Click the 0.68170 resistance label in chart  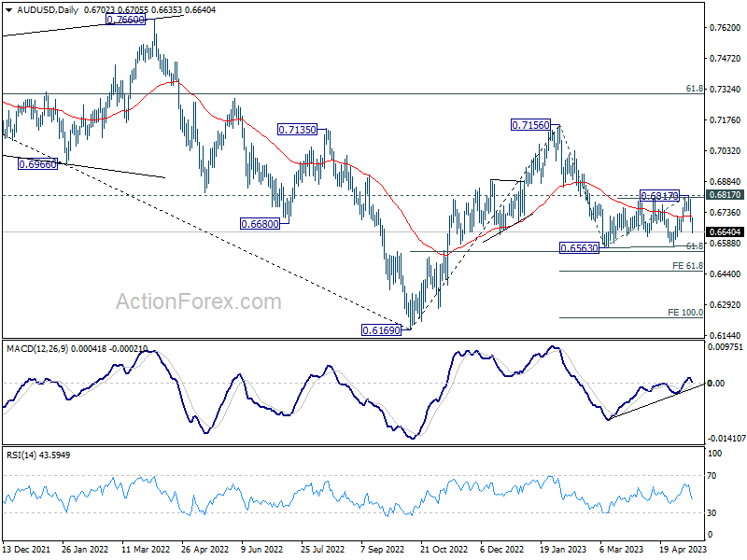pyautogui.click(x=659, y=196)
